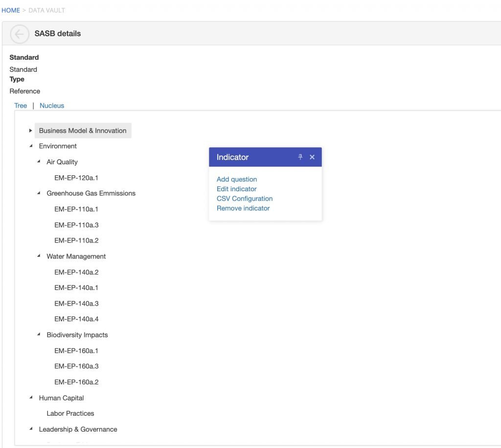Click the SASB details heading
The width and height of the screenshot is (501, 448).
pos(58,34)
